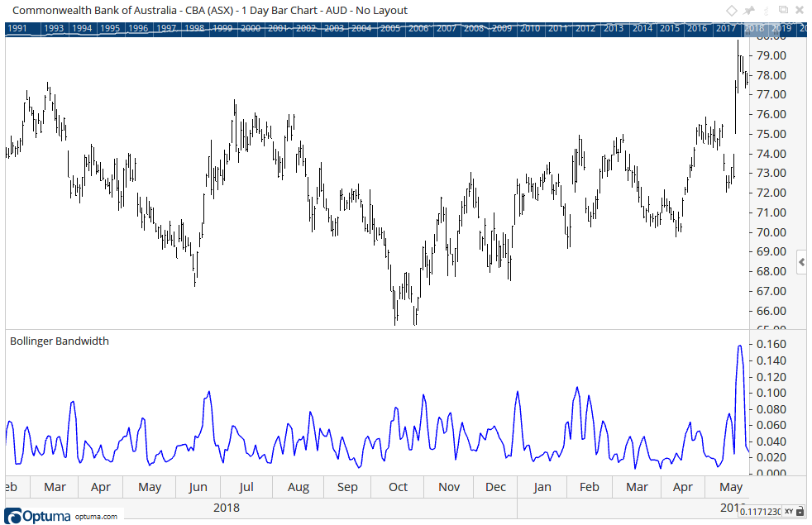Jump to 2013 in the timeline strip
Screen dimensions: 812x525
pos(614,28)
